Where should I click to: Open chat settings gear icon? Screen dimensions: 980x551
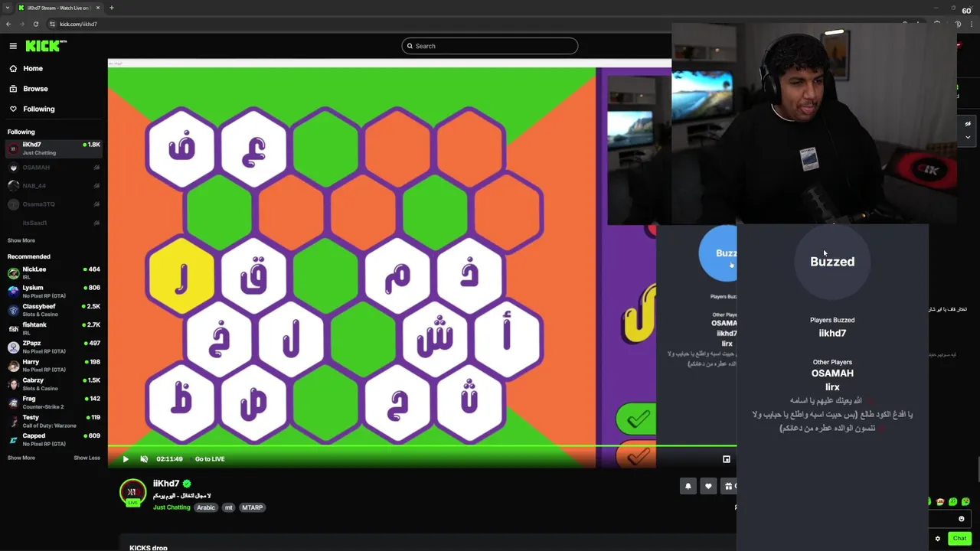coord(937,539)
